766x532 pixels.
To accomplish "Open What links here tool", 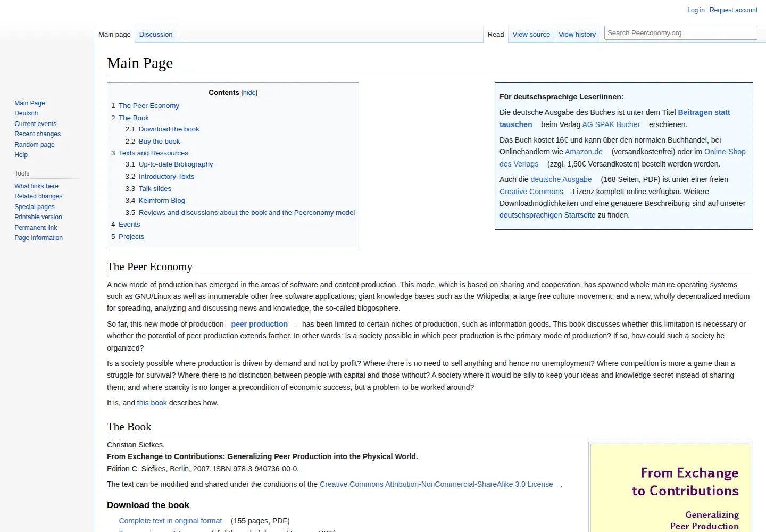I will click(36, 186).
